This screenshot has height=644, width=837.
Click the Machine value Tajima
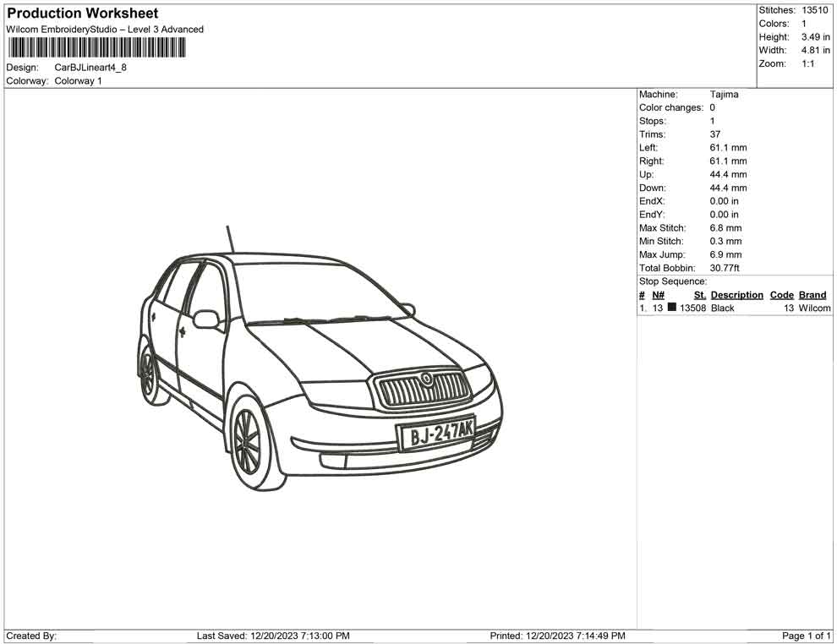click(724, 95)
